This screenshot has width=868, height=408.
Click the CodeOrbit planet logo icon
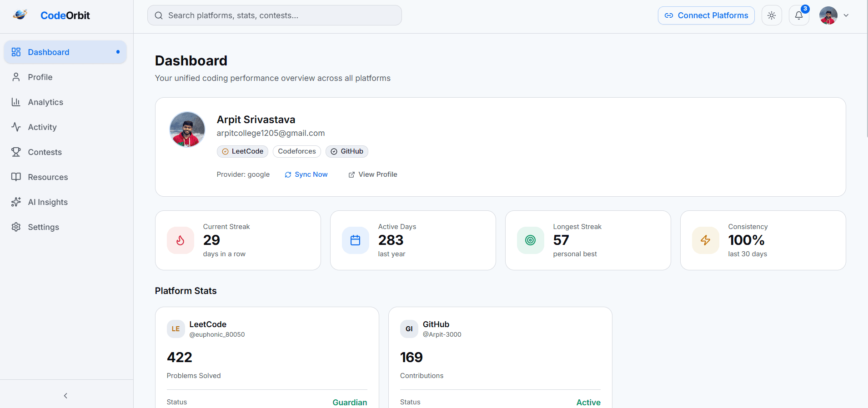20,15
